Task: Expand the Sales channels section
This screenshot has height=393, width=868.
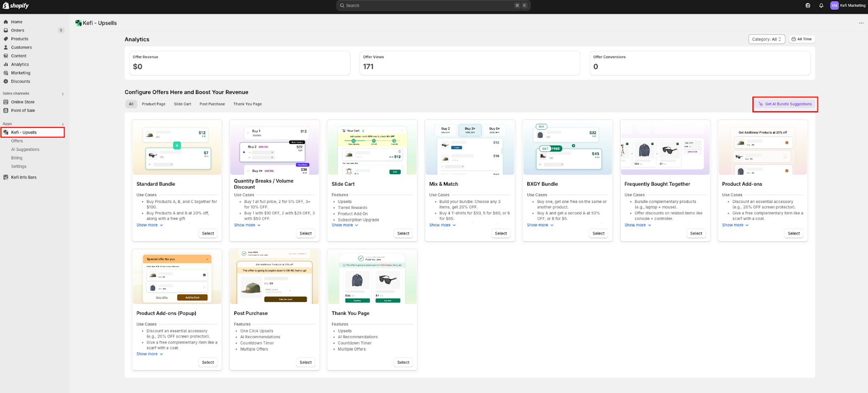Action: [x=63, y=94]
